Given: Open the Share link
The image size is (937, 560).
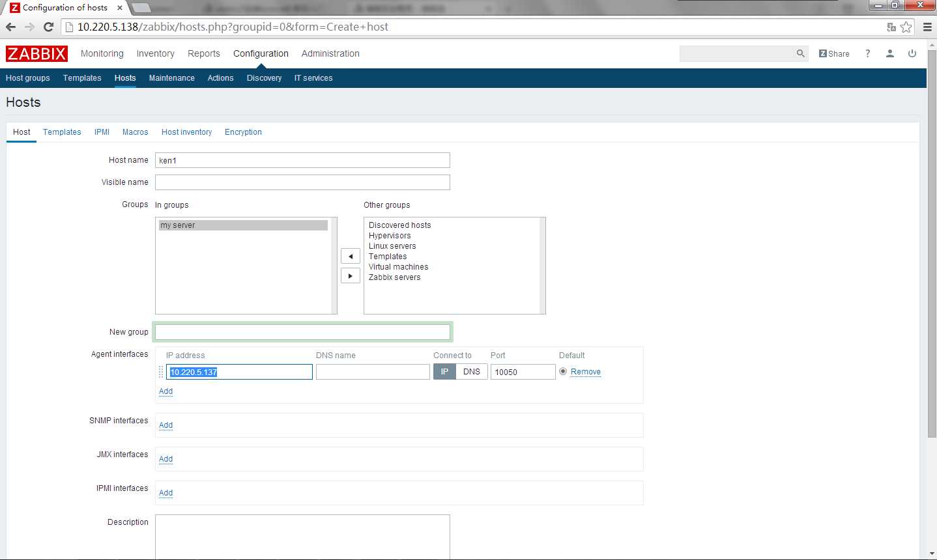Looking at the screenshot, I should click(x=834, y=53).
